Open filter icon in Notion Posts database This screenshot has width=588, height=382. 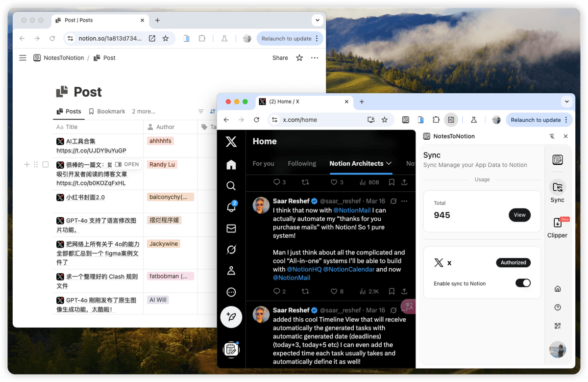pyautogui.click(x=201, y=111)
